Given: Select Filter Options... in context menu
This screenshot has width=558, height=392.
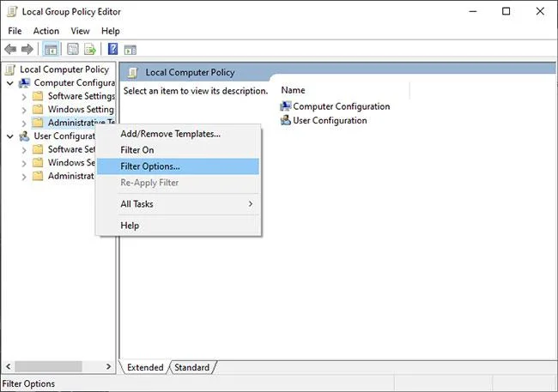Looking at the screenshot, I should pos(178,166).
